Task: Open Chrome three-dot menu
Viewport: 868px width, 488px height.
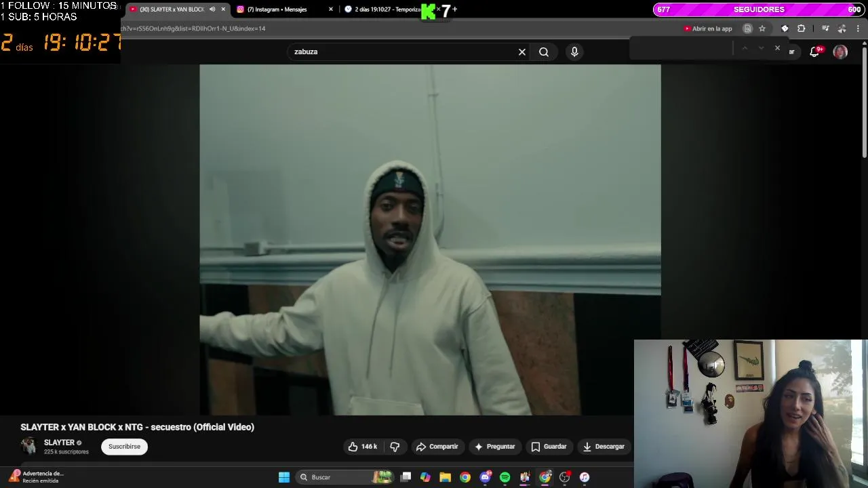Action: (858, 28)
